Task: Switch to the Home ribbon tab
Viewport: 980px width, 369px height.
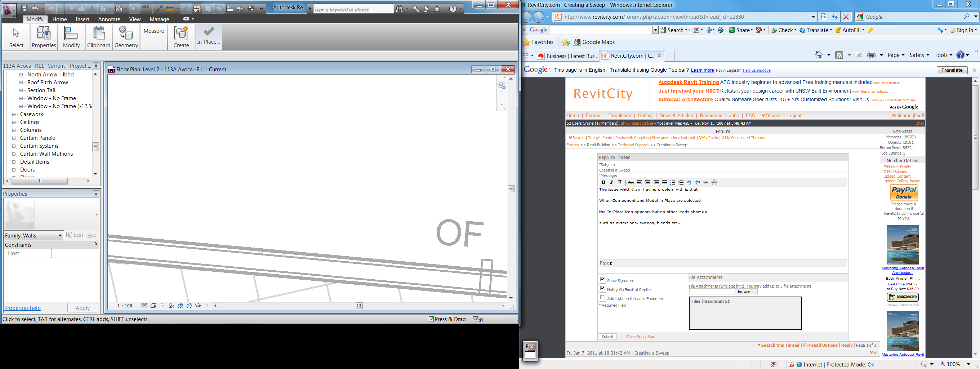Action: click(x=59, y=19)
